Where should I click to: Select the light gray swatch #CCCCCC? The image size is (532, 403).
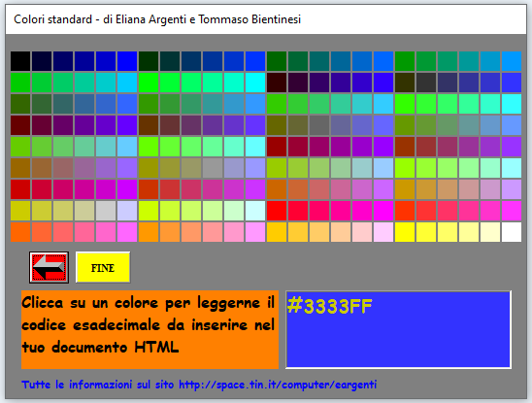pos(106,211)
